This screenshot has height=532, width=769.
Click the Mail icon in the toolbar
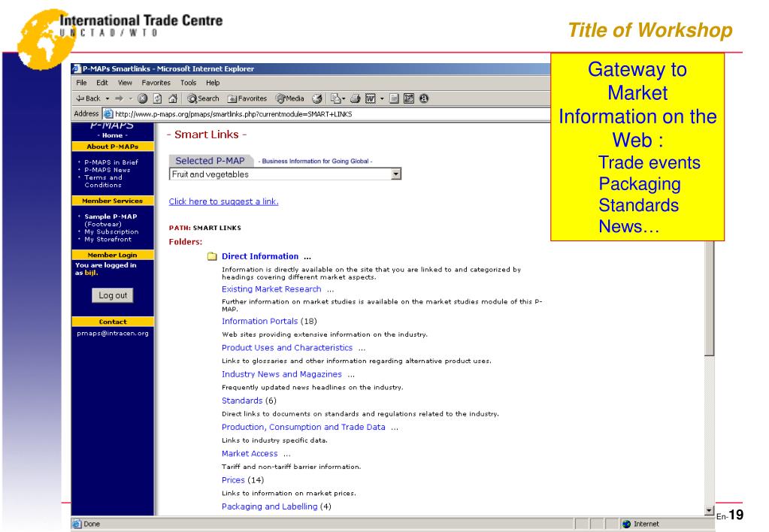tap(335, 98)
